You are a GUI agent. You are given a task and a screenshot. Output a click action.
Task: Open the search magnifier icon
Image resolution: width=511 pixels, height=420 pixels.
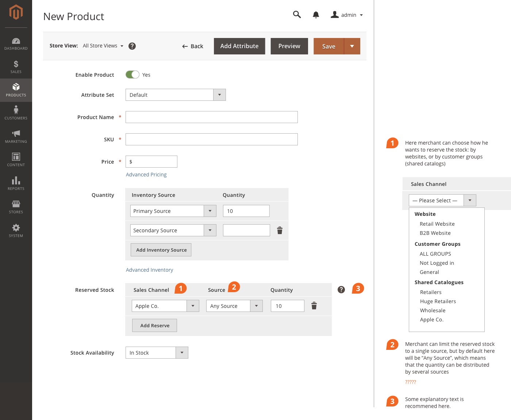pos(297,15)
